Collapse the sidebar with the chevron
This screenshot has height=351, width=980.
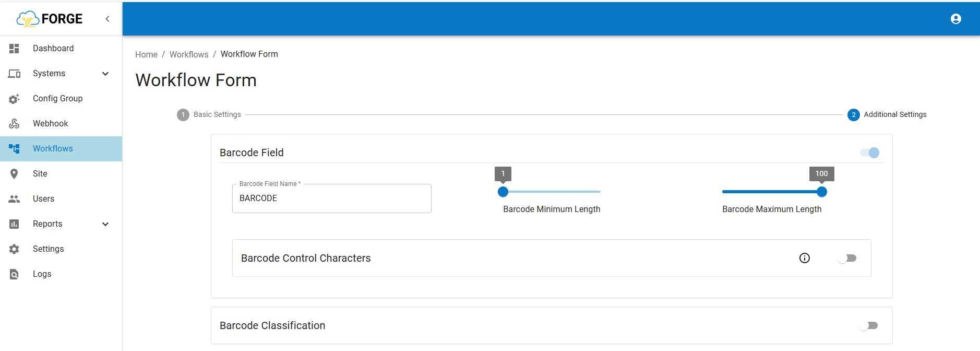pyautogui.click(x=107, y=19)
